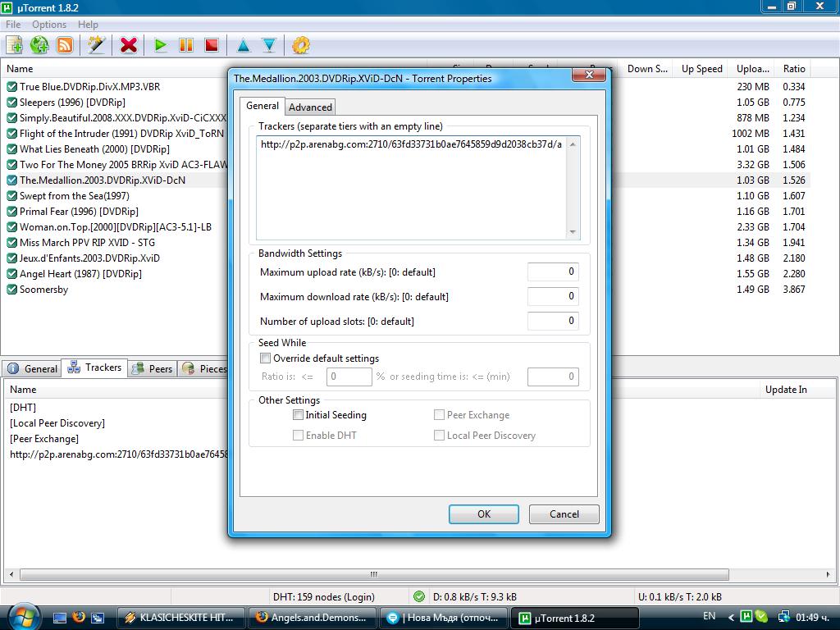The image size is (840, 630).
Task: Open the RSS Downloader toolbar icon
Action: pos(65,46)
